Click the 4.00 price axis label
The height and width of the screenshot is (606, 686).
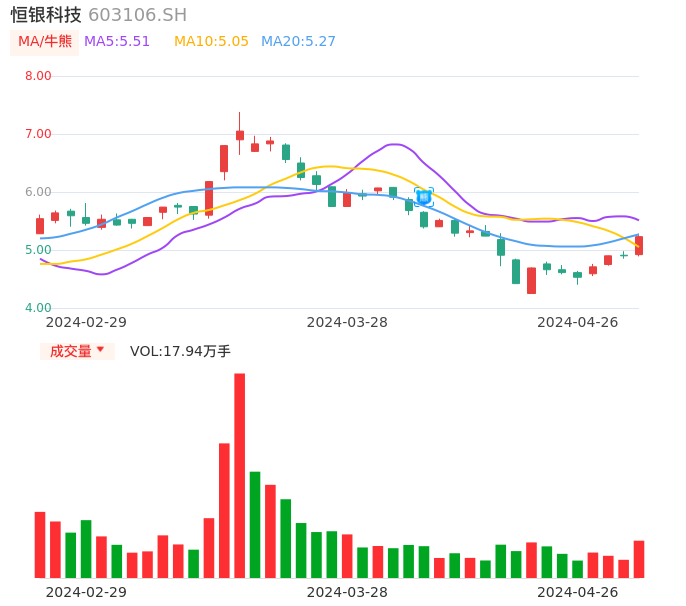(38, 308)
